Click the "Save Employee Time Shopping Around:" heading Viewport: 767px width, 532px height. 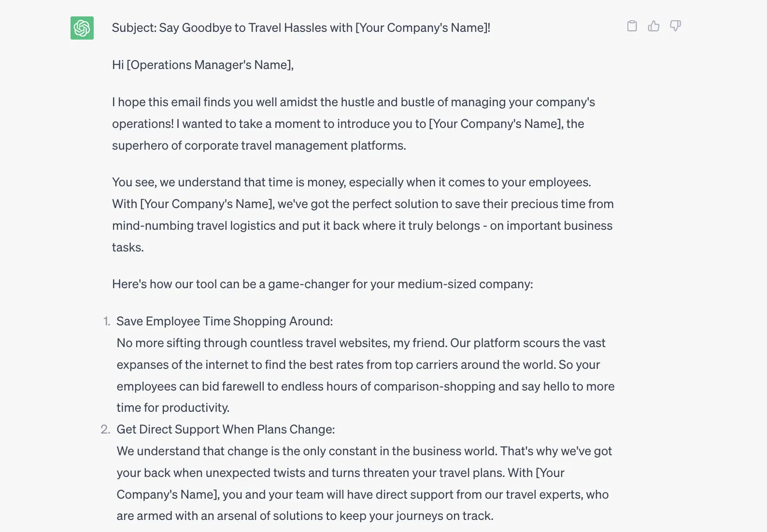coord(225,322)
